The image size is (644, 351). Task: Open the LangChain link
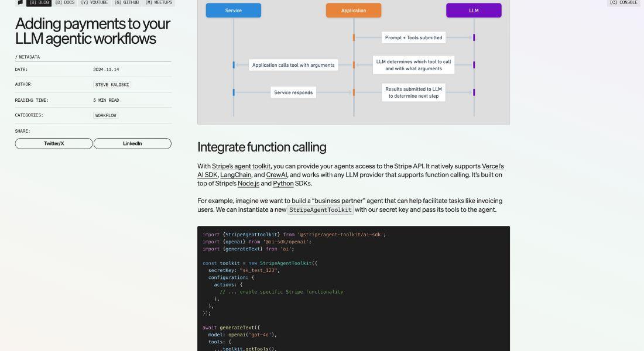click(235, 175)
